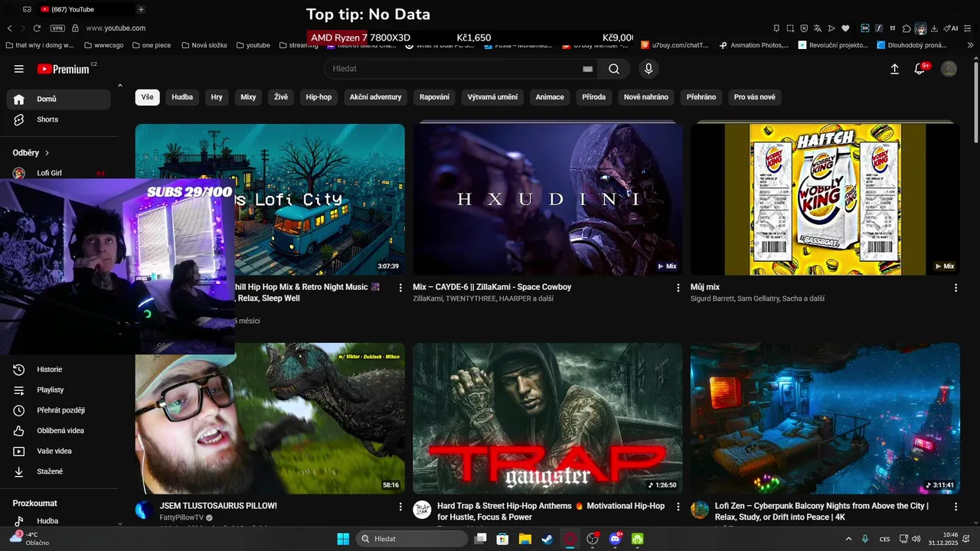980x551 pixels.
Task: Open Historie in sidebar
Action: pyautogui.click(x=59, y=370)
